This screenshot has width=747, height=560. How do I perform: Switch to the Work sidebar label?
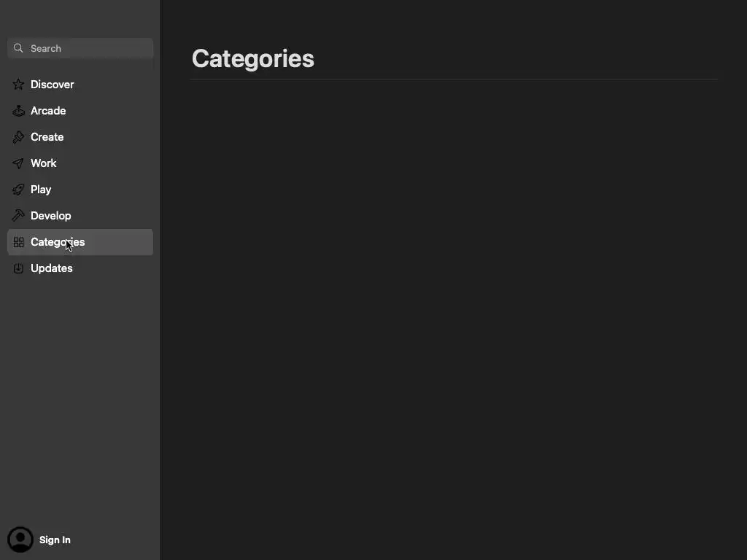coord(44,163)
